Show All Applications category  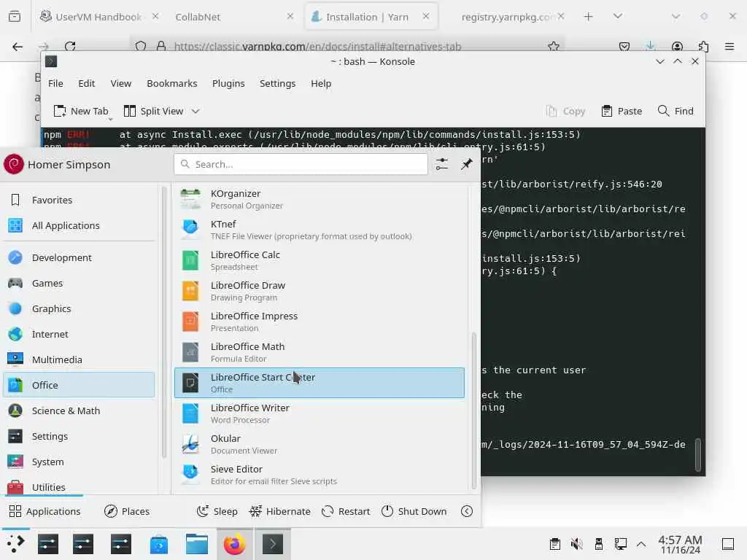pyautogui.click(x=79, y=225)
